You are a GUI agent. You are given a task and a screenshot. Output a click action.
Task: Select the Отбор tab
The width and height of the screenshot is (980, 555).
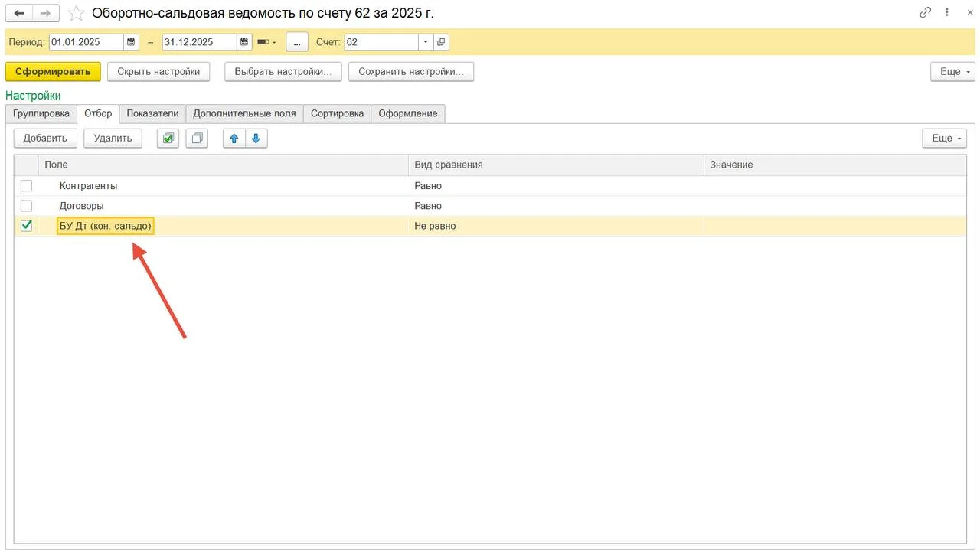coord(98,113)
